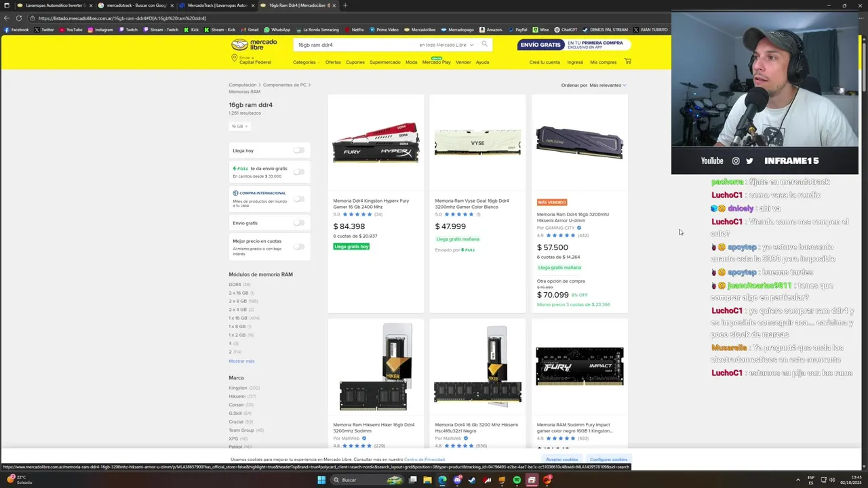Open the Netflix bookmark
868x488 pixels.
tap(354, 30)
